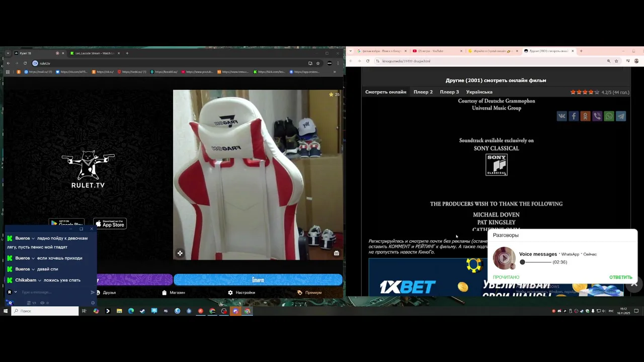Share the film via Viber
The image size is (644, 362).
click(x=597, y=116)
